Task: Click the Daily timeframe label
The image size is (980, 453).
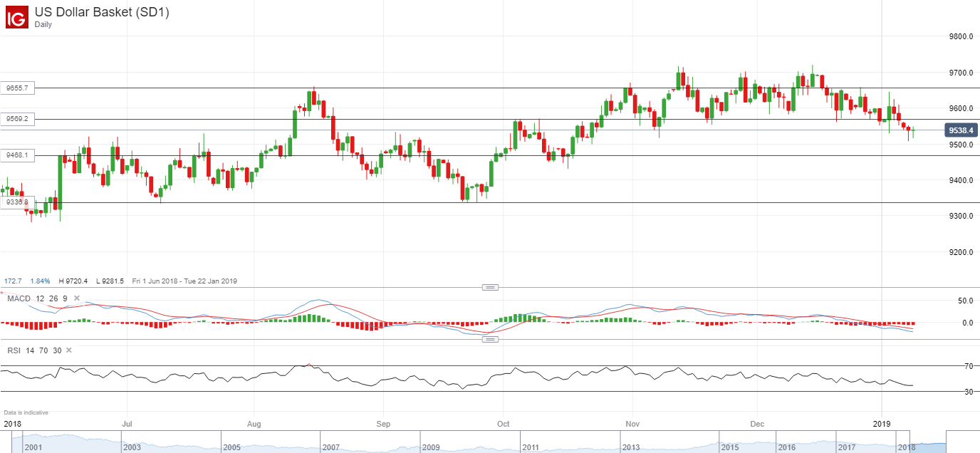Action: (43, 24)
